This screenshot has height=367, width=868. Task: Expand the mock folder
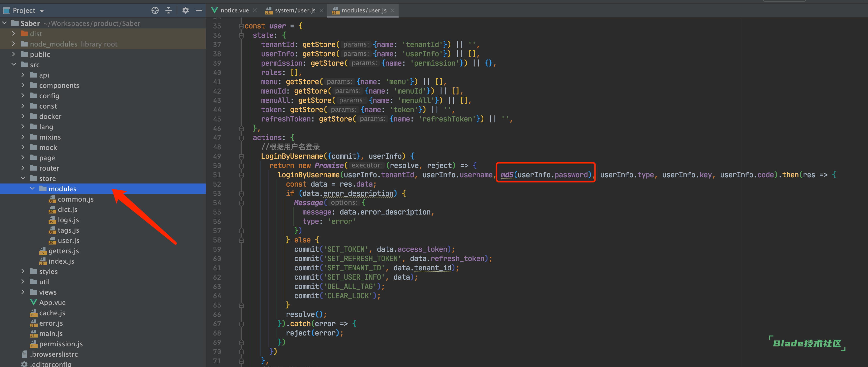click(23, 147)
